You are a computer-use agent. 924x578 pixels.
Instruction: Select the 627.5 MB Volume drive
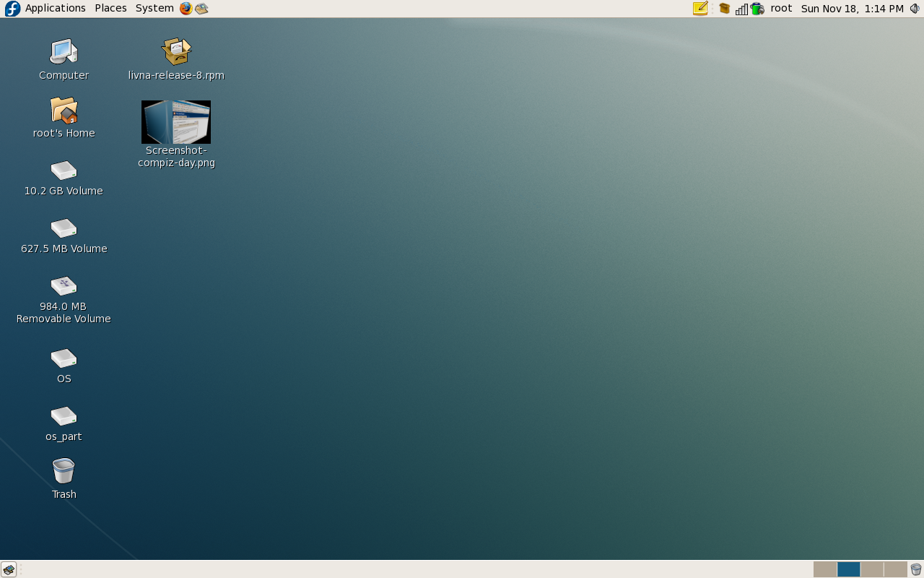click(64, 228)
